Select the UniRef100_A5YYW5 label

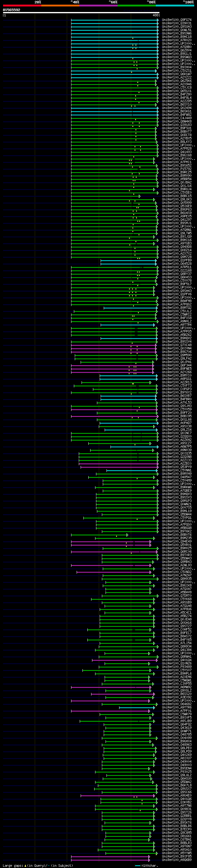click(x=177, y=853)
